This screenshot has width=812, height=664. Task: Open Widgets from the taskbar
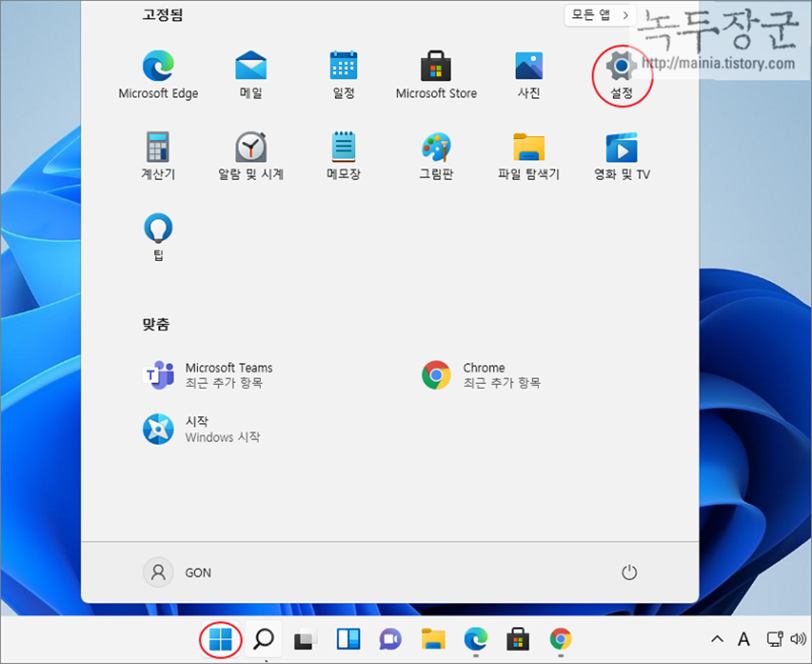tap(348, 639)
